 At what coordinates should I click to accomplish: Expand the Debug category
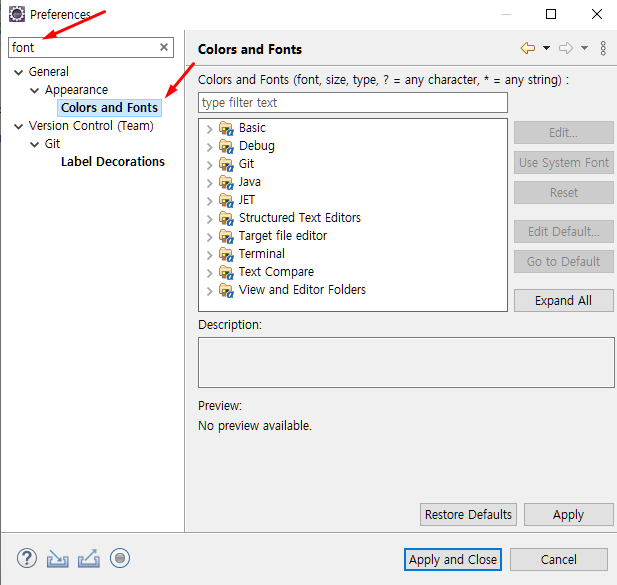pos(209,147)
